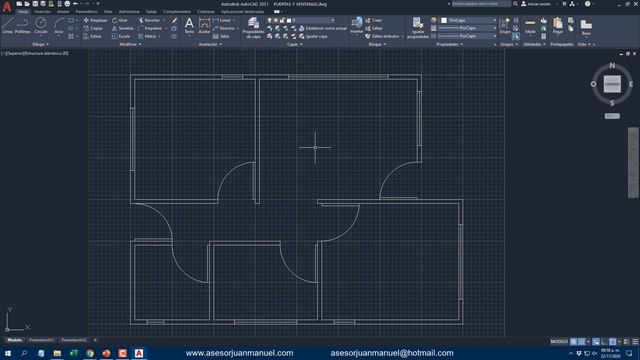640x360 pixels.
Task: Open the Vista ribbon tab
Action: 108,12
